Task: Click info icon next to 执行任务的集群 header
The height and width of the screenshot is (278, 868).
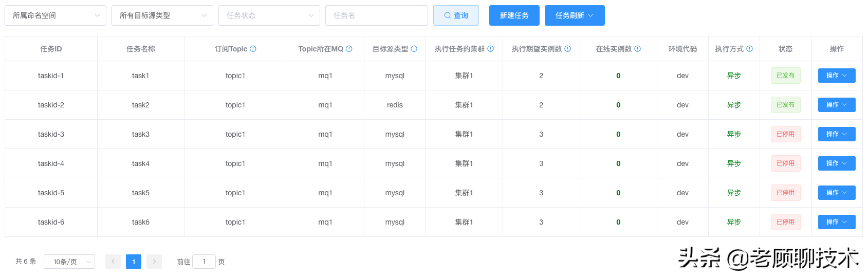Action: coord(490,49)
